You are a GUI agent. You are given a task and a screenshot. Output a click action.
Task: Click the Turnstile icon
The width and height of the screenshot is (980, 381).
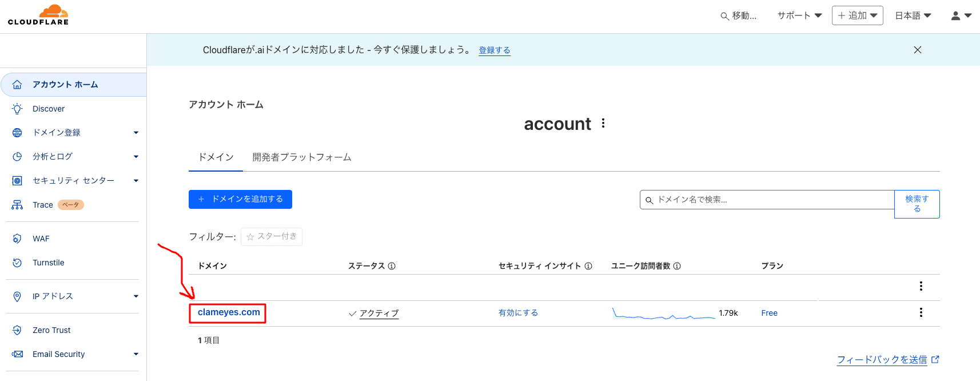pyautogui.click(x=17, y=263)
